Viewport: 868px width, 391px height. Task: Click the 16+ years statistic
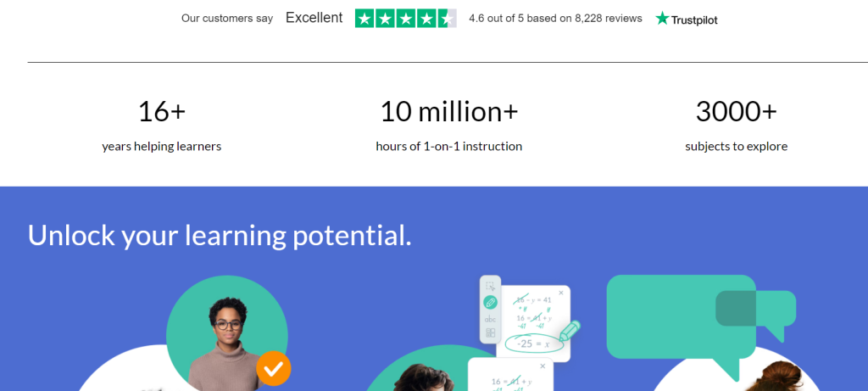tap(161, 111)
